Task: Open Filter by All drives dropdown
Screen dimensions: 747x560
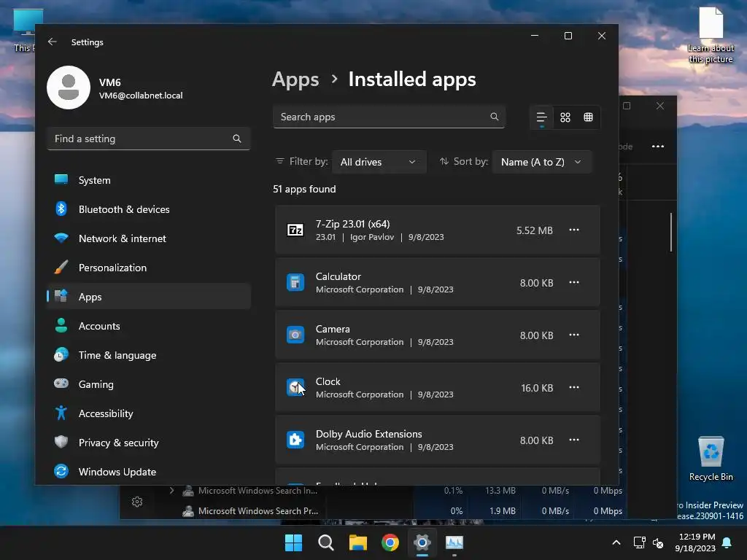Action: coord(379,162)
